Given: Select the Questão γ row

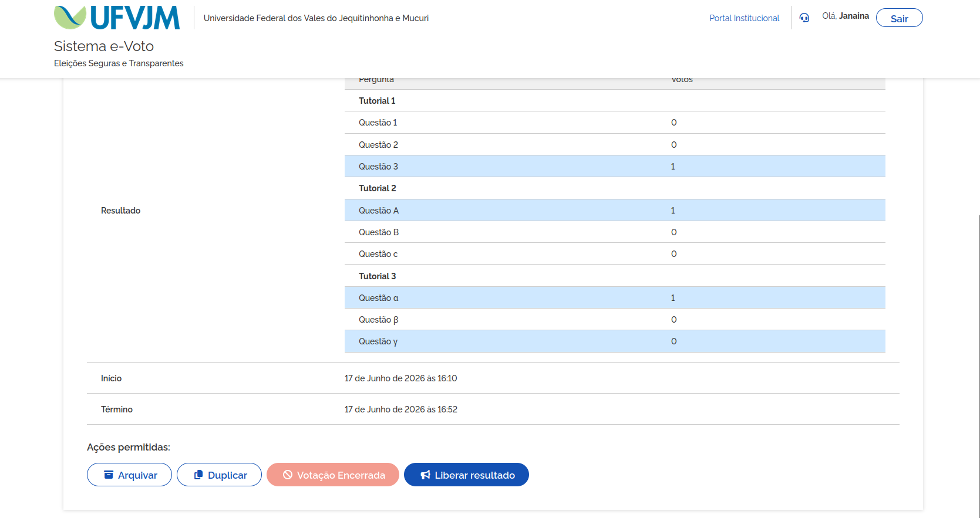Looking at the screenshot, I should click(615, 341).
